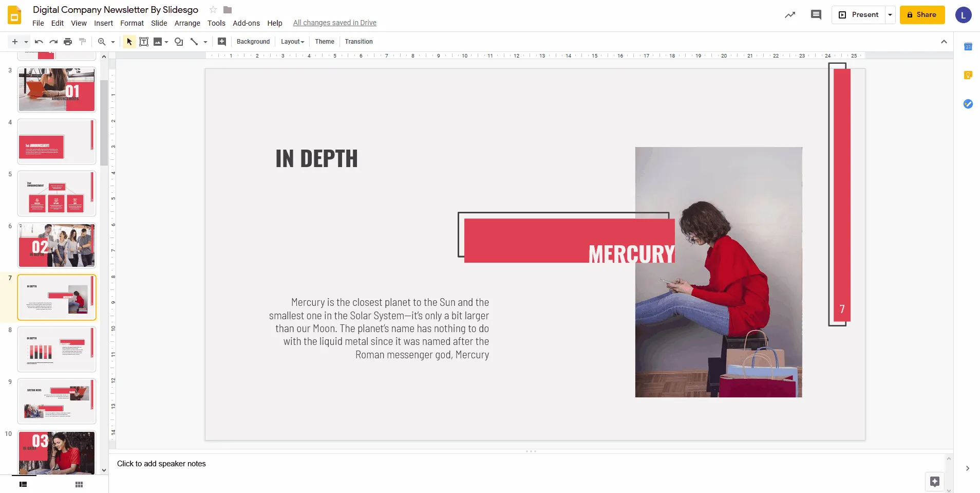Open the Present options dropdown arrow
This screenshot has width=980, height=493.
[890, 15]
